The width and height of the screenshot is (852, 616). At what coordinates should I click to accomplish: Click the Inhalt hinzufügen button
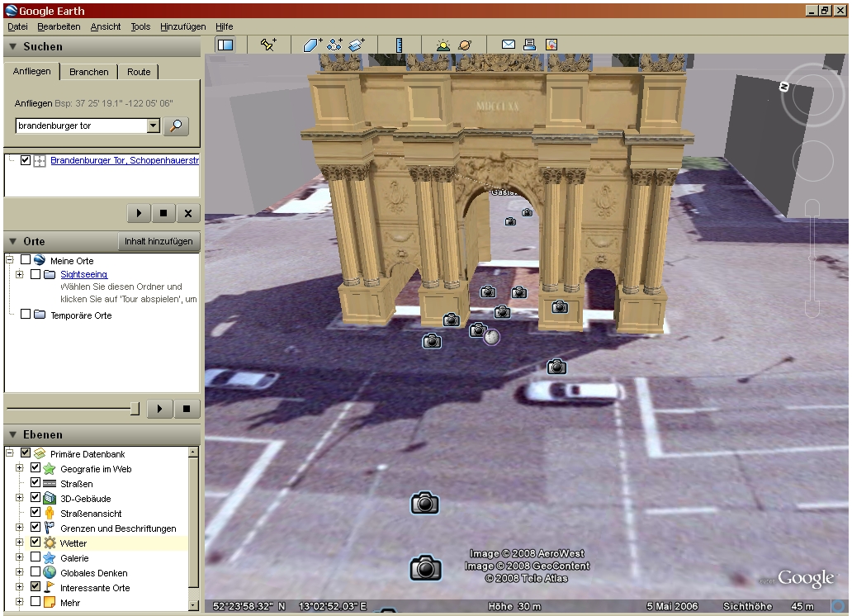159,241
